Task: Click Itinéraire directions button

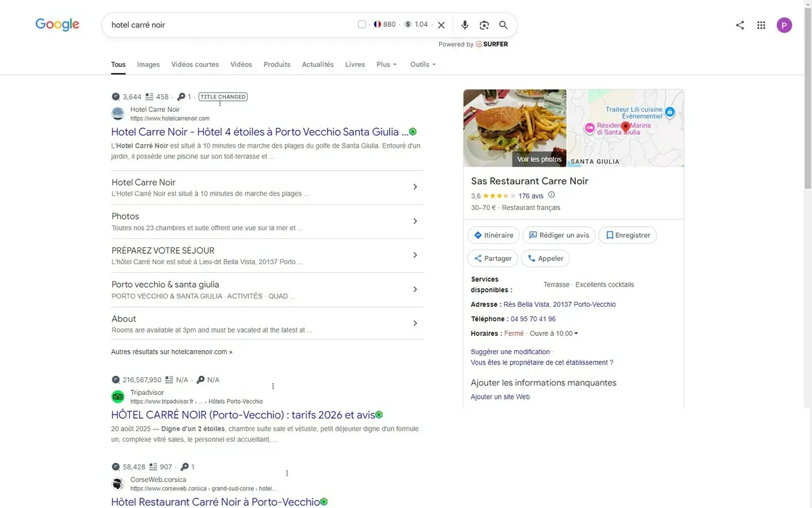Action: click(493, 235)
